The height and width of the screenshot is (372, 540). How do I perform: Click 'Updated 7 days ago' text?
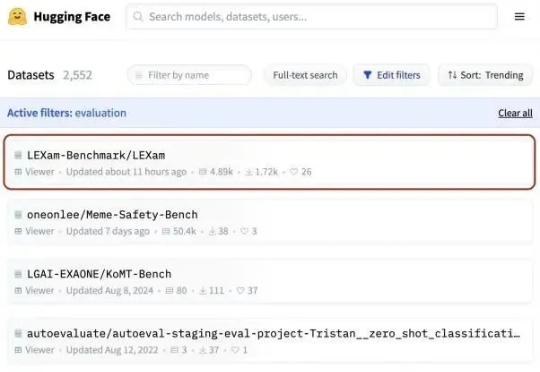(108, 231)
